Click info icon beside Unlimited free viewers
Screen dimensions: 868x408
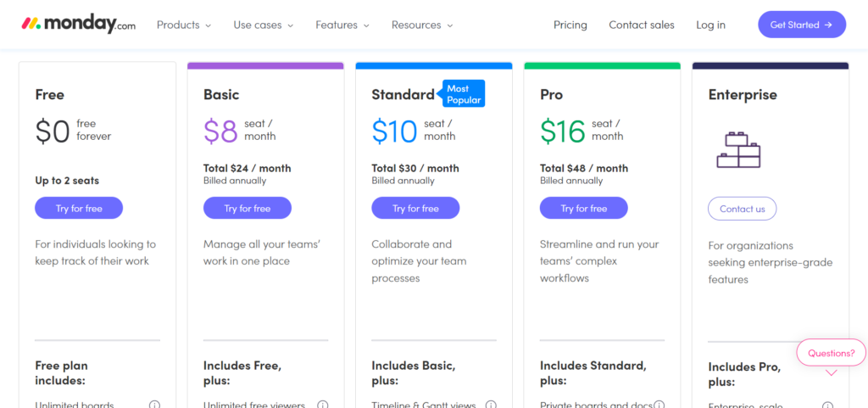click(323, 405)
